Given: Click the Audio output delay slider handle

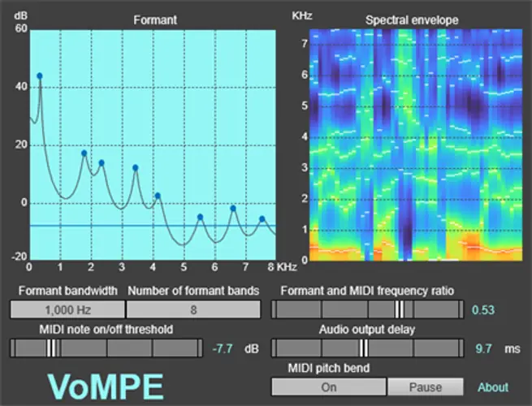Looking at the screenshot, I should pos(364,348).
